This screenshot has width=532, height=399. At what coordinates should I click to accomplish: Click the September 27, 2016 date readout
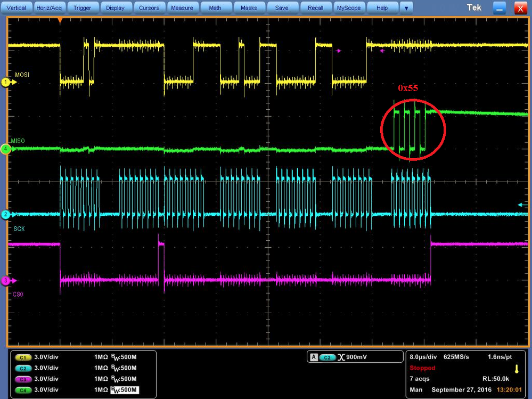(461, 390)
